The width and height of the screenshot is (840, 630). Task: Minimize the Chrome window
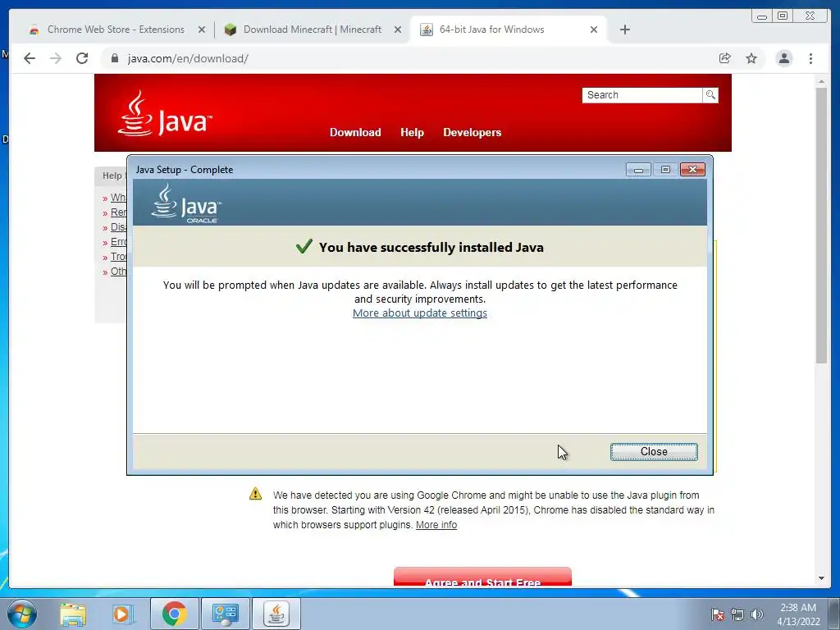[x=762, y=16]
